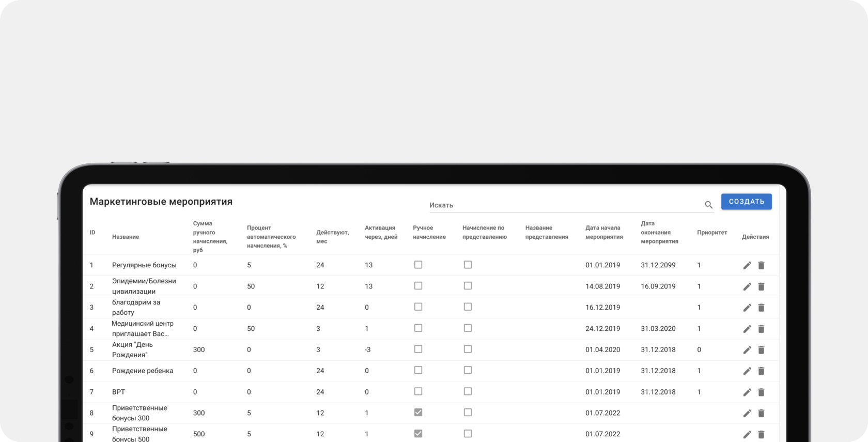
Task: Click the Активация через, дней header
Action: click(x=381, y=232)
